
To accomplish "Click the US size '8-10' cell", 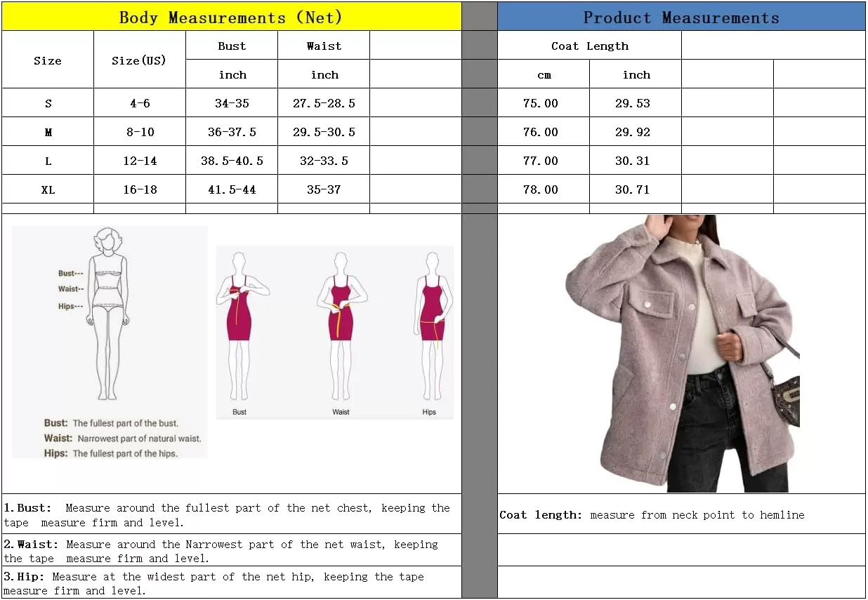I will pos(140,132).
